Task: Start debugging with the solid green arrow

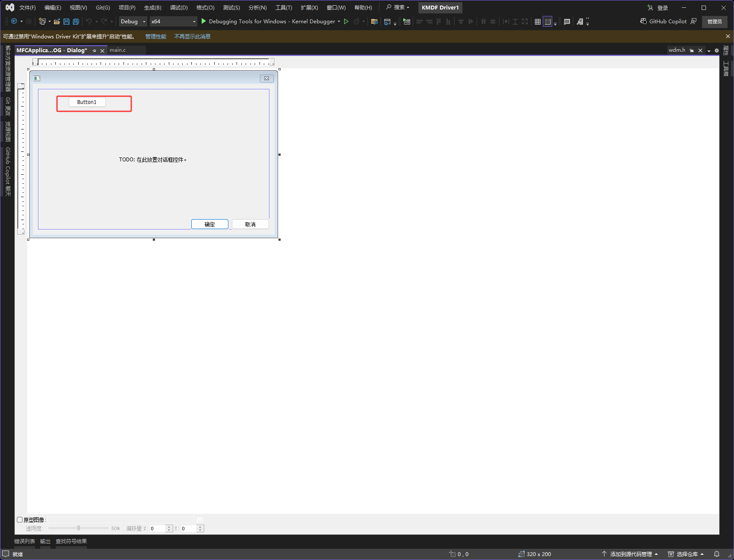Action: (x=203, y=21)
